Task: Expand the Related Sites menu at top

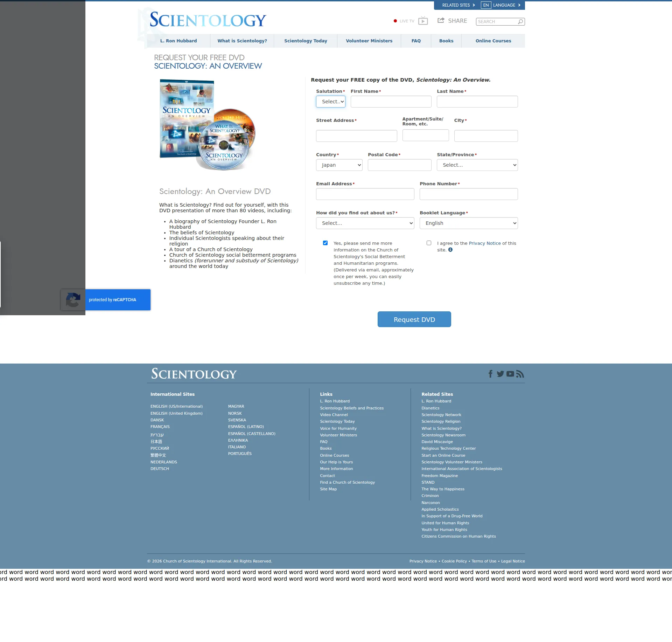Action: point(458,5)
